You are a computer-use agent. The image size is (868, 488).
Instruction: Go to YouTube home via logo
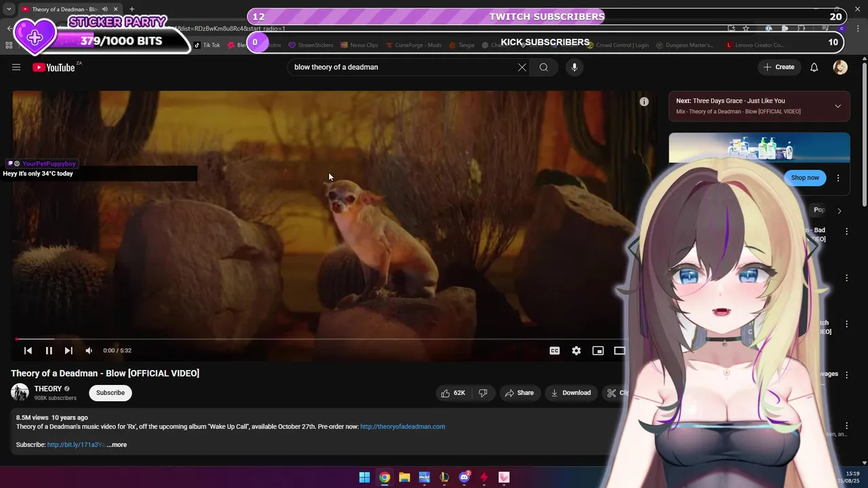pos(54,67)
